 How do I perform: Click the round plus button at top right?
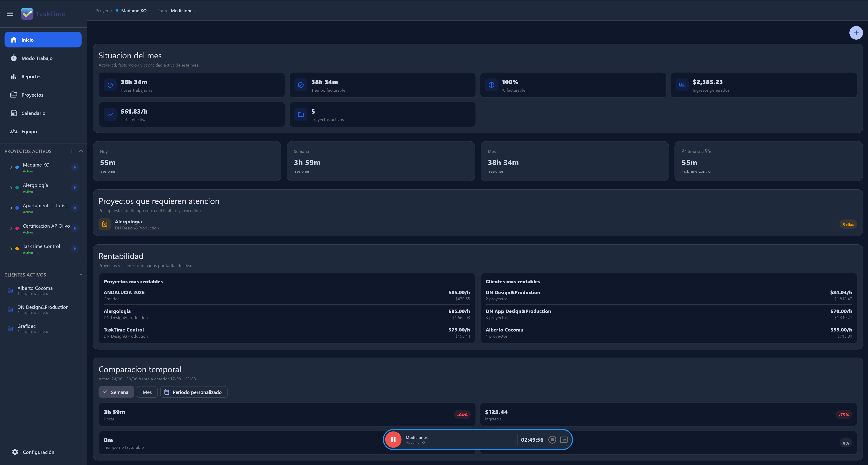tap(856, 33)
